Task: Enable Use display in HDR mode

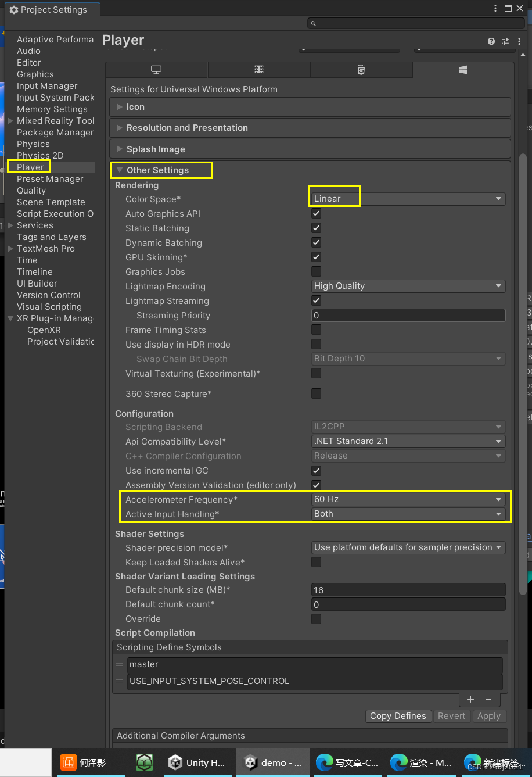Action: (317, 345)
